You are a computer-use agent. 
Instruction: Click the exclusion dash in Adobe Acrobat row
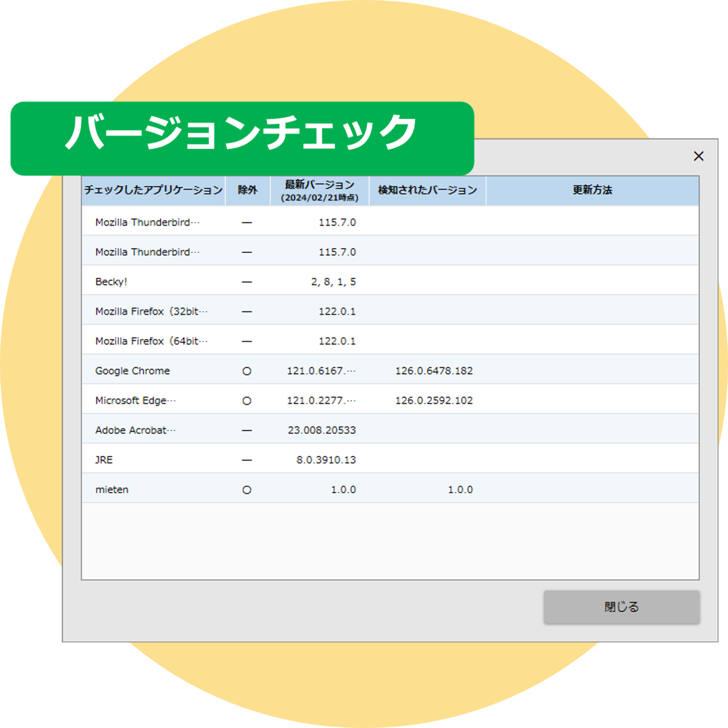(x=247, y=430)
